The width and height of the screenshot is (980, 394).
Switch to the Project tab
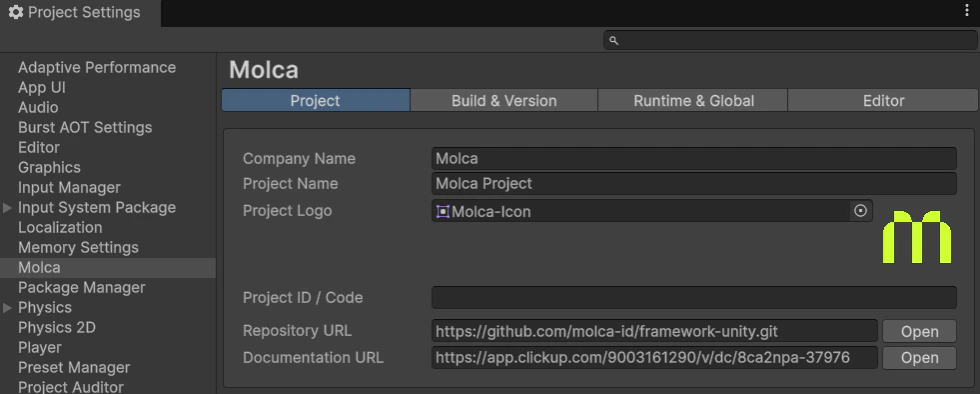point(316,101)
